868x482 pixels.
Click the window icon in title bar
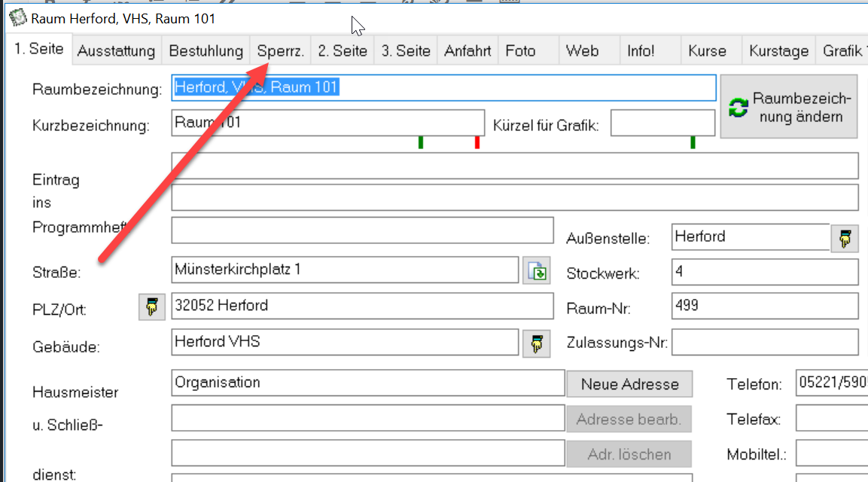coord(17,18)
